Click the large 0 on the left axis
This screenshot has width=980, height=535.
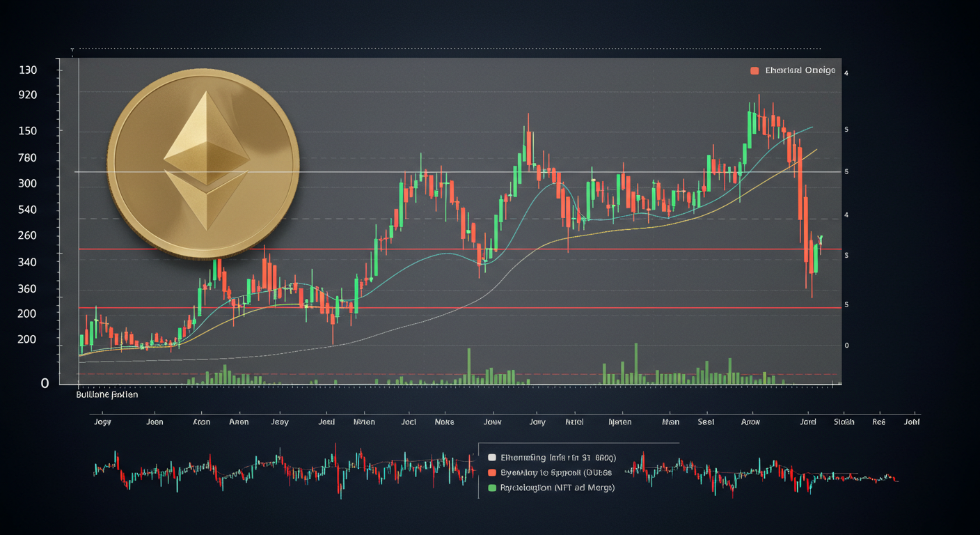click(x=45, y=383)
